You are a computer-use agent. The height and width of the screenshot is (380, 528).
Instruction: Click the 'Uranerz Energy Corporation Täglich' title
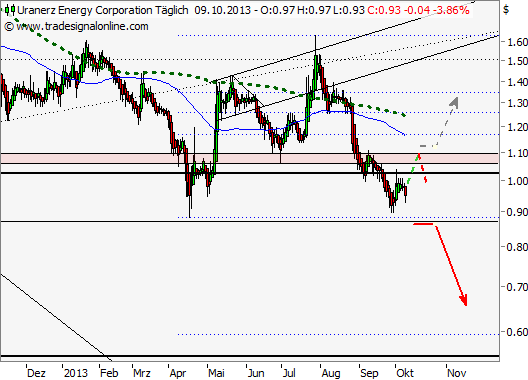(x=103, y=10)
